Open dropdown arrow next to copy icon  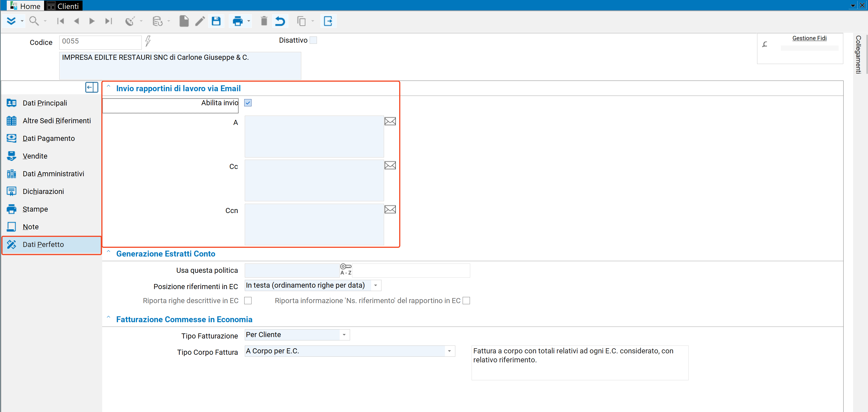click(x=312, y=21)
